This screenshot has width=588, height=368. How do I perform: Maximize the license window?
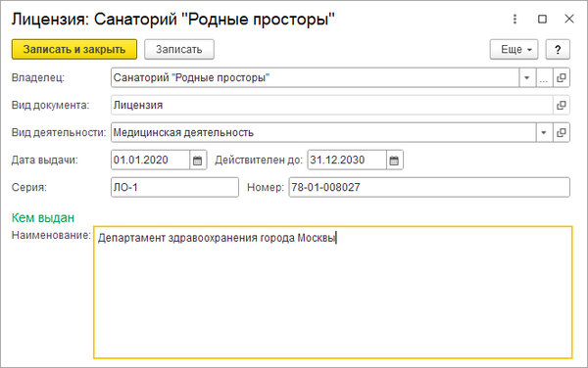click(x=542, y=19)
